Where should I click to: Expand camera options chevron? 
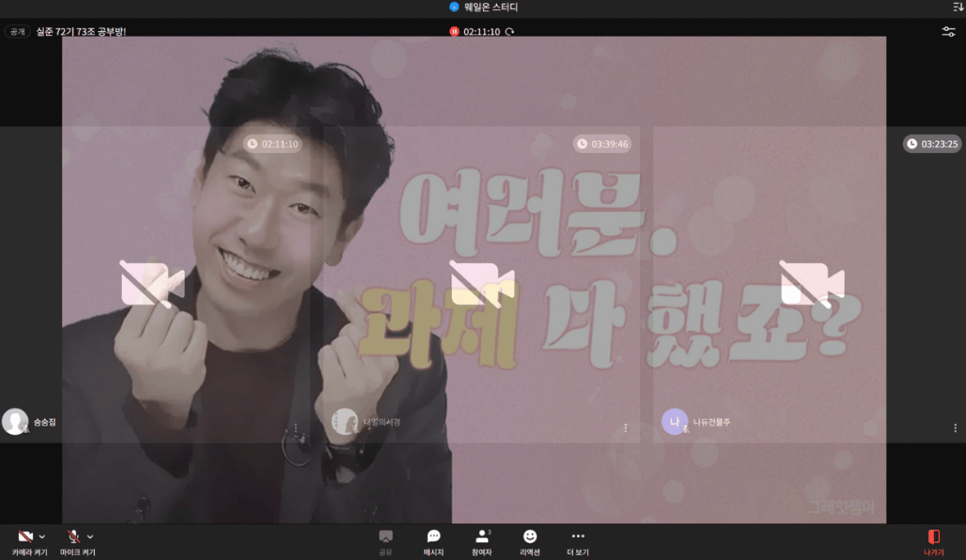[x=43, y=537]
